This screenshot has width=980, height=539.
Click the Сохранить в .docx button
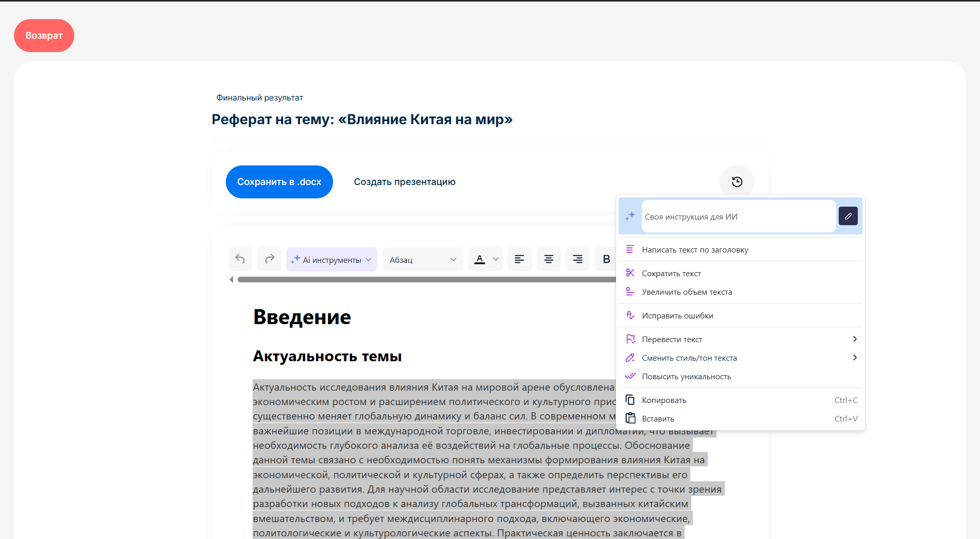pyautogui.click(x=279, y=182)
